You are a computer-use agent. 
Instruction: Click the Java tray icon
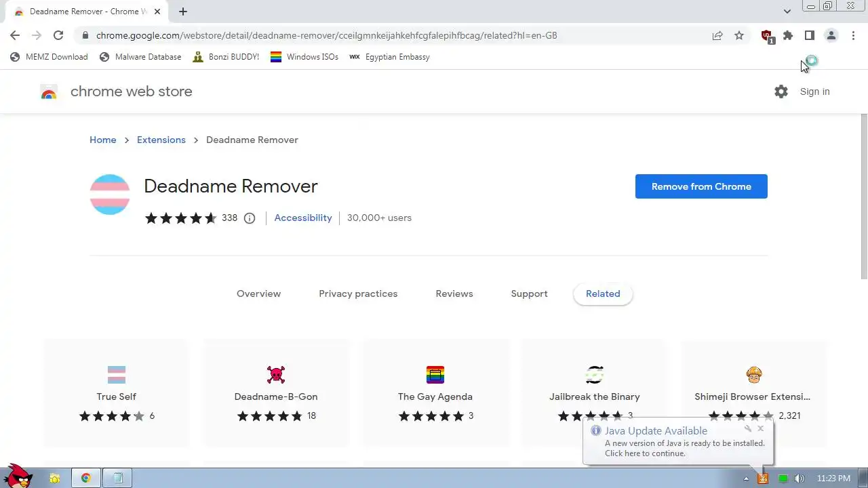(763, 479)
